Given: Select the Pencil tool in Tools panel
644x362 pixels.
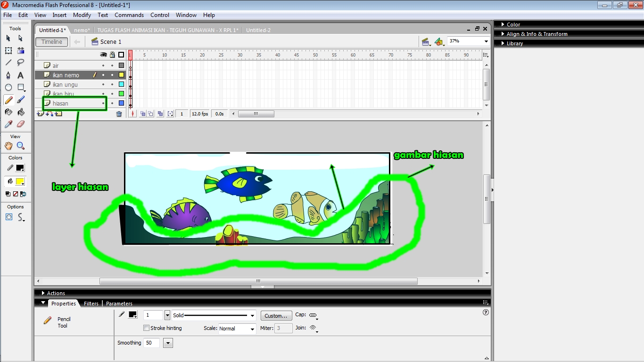Looking at the screenshot, I should (x=8, y=100).
